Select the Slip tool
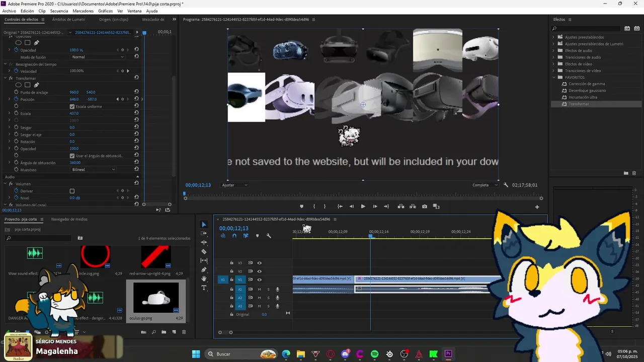 coord(204,260)
